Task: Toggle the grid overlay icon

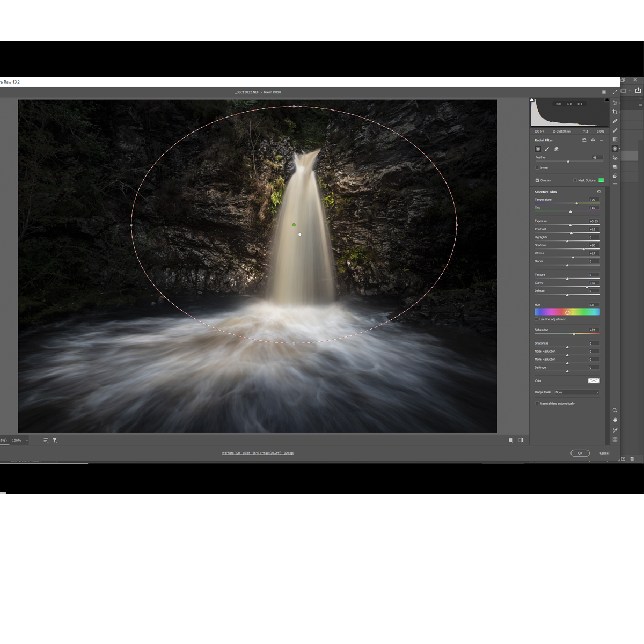Action: click(615, 440)
